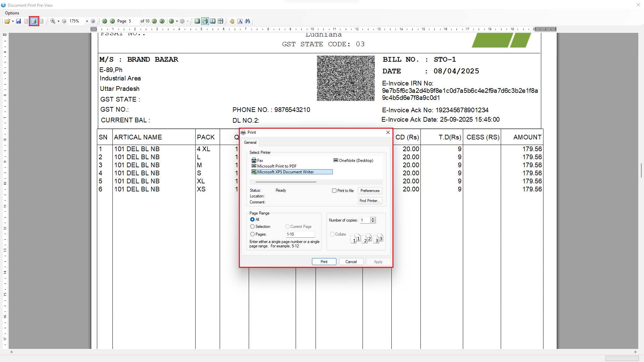Viewport: 644px width, 362px height.
Task: Choose the Selection page range option
Action: coord(252,227)
